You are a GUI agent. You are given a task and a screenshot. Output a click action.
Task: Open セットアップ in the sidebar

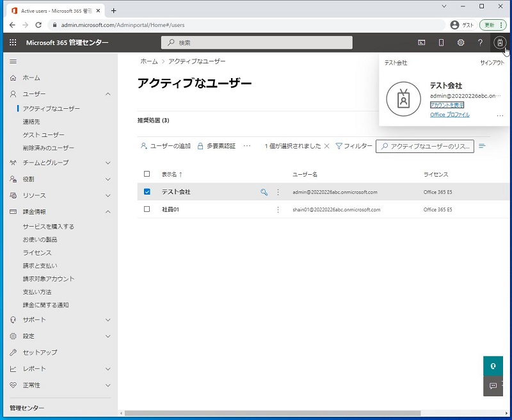[x=40, y=352]
